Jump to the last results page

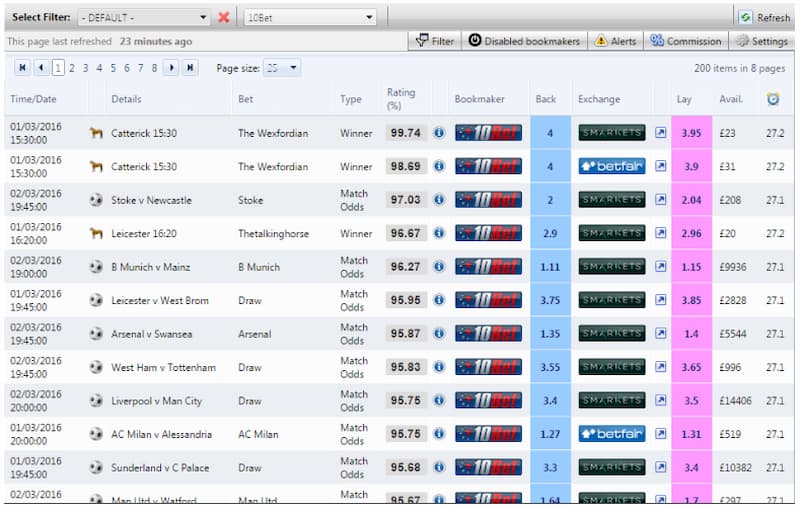tap(190, 67)
